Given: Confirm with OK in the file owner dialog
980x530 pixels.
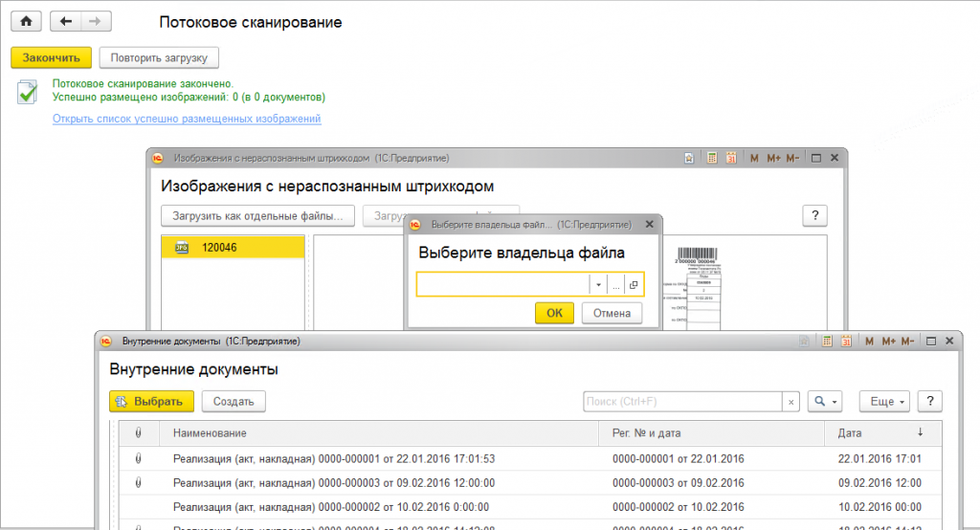Looking at the screenshot, I should (554, 313).
